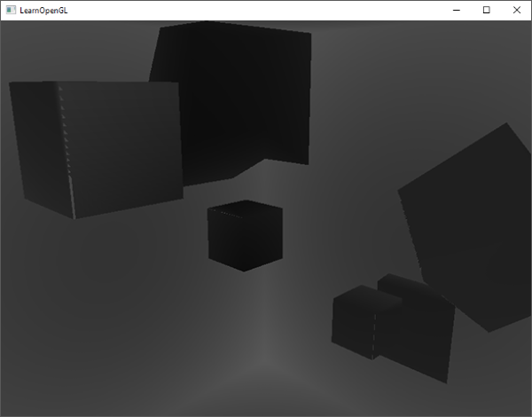Click the LearnOpenGL app icon in title bar

11,10
